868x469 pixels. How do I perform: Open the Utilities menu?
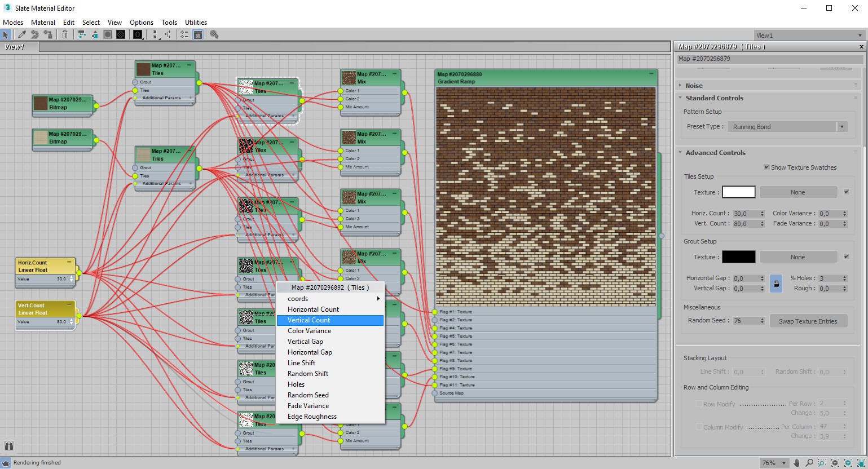(196, 23)
